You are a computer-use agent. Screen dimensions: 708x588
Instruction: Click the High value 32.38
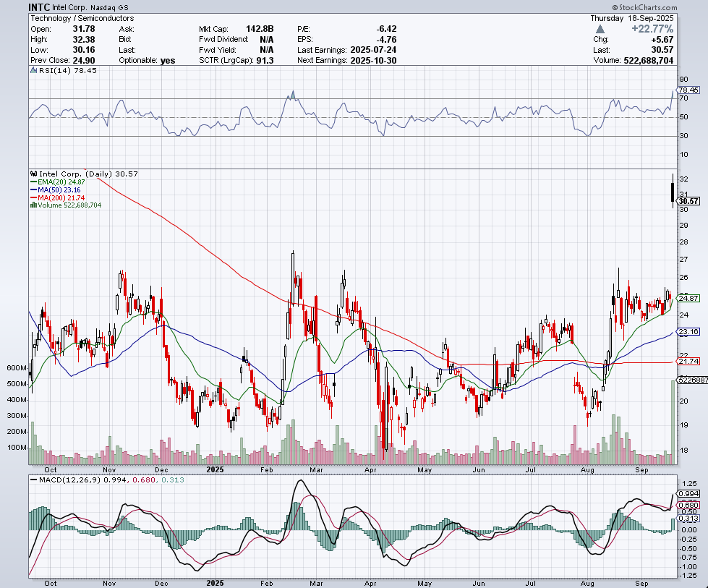click(84, 39)
